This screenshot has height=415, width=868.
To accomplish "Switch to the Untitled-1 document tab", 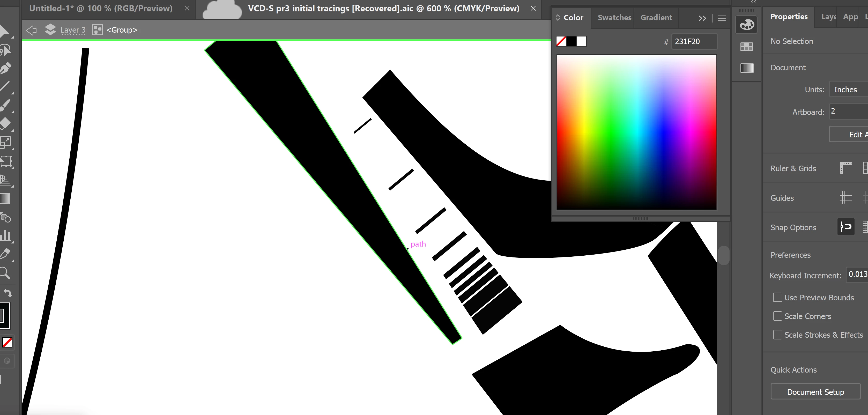I will [101, 9].
